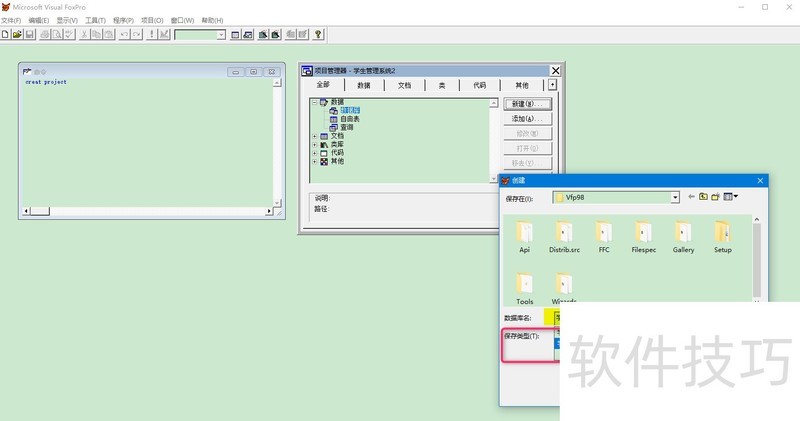Switch to the 代码 tab in Project Manager

tap(480, 85)
